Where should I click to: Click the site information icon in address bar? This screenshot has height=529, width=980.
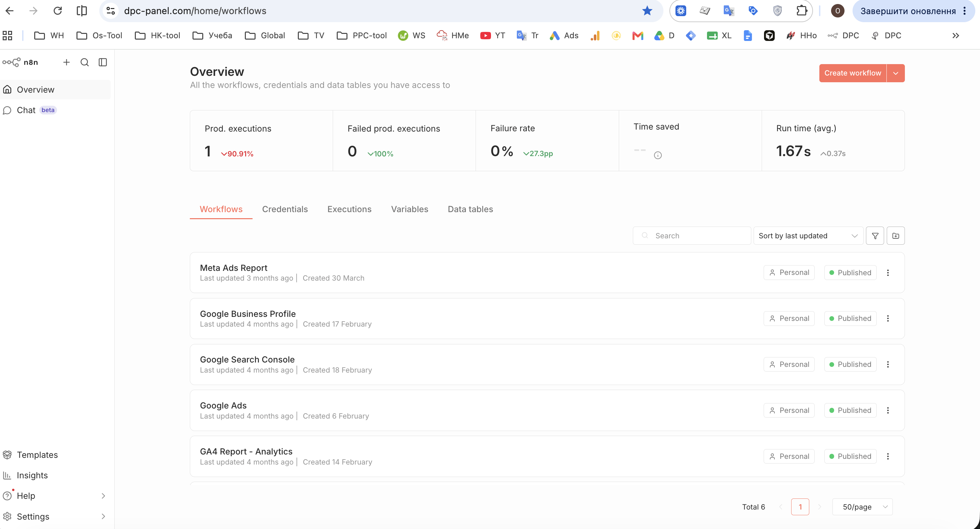111,11
